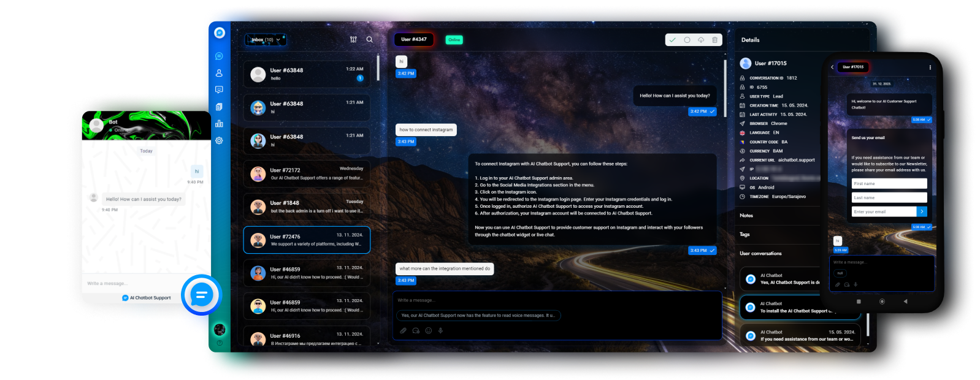This screenshot has width=980, height=380.
Task: Click the phone widget Write a message field
Action: coord(882,262)
